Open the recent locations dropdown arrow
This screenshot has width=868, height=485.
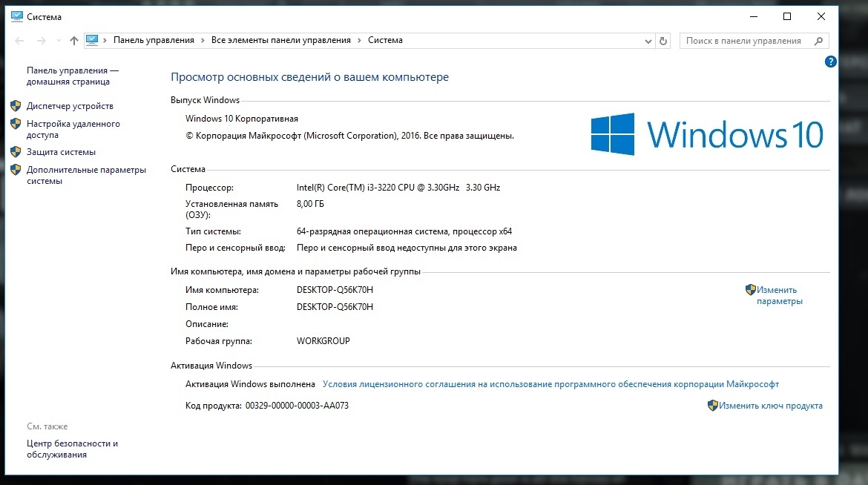[57, 41]
